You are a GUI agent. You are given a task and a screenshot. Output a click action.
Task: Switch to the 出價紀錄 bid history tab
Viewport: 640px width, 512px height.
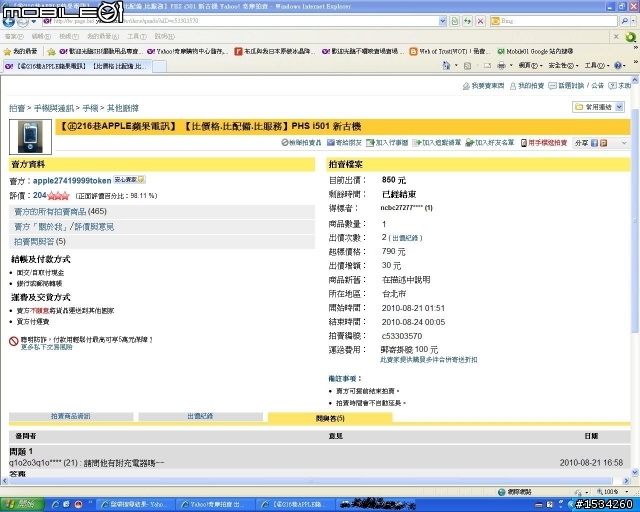coord(200,416)
